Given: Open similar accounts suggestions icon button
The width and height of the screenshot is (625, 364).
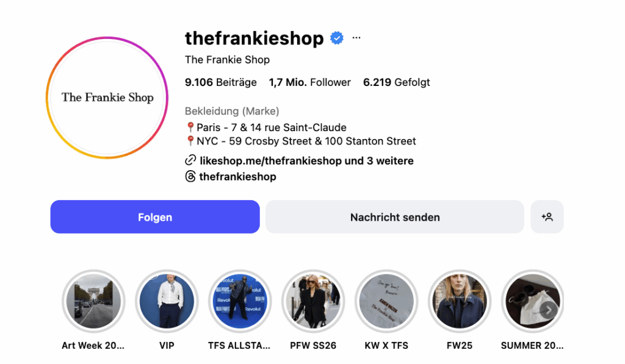Looking at the screenshot, I should [547, 216].
